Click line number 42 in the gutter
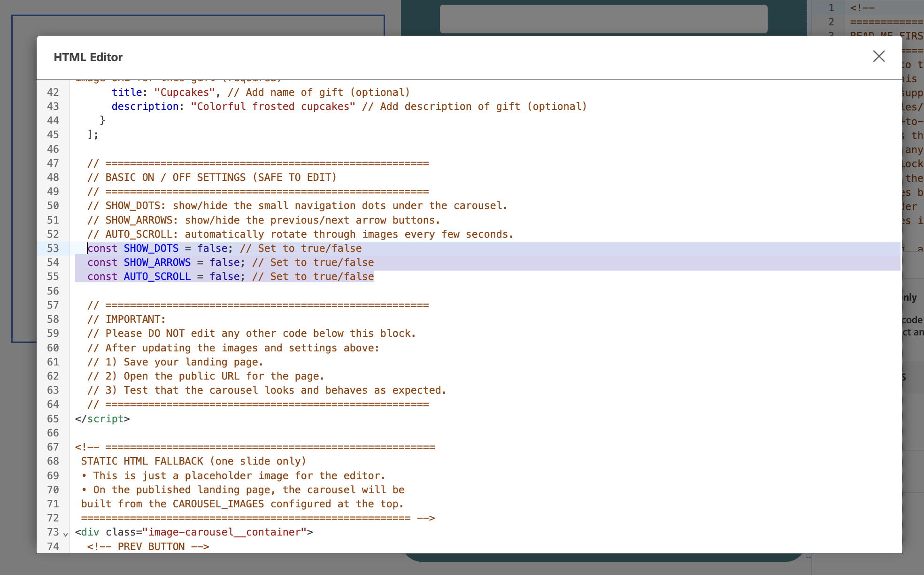 53,93
